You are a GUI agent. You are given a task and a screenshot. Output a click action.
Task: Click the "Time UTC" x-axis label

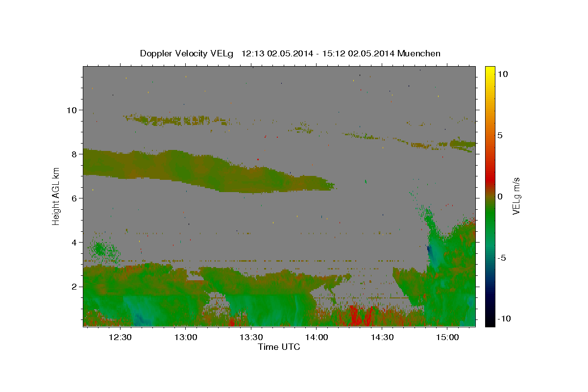(279, 347)
